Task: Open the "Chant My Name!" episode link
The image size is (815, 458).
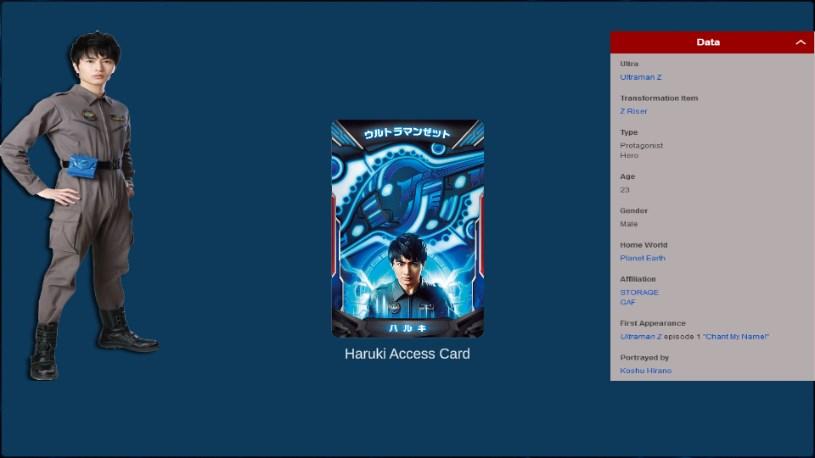Action: (735, 337)
